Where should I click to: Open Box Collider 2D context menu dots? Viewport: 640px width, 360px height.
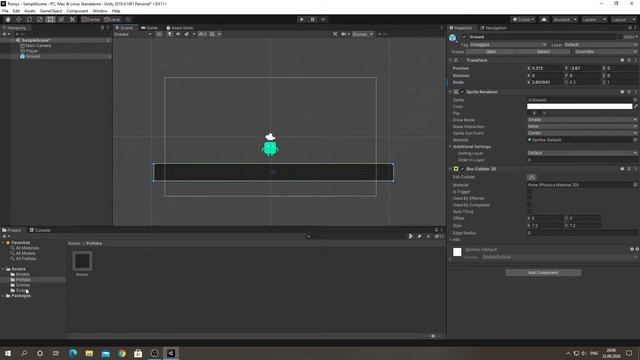pos(636,169)
